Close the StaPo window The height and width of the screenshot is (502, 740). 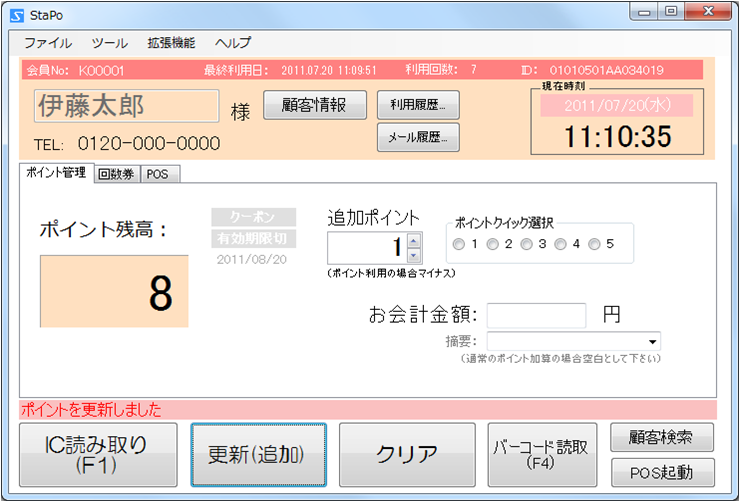point(708,12)
